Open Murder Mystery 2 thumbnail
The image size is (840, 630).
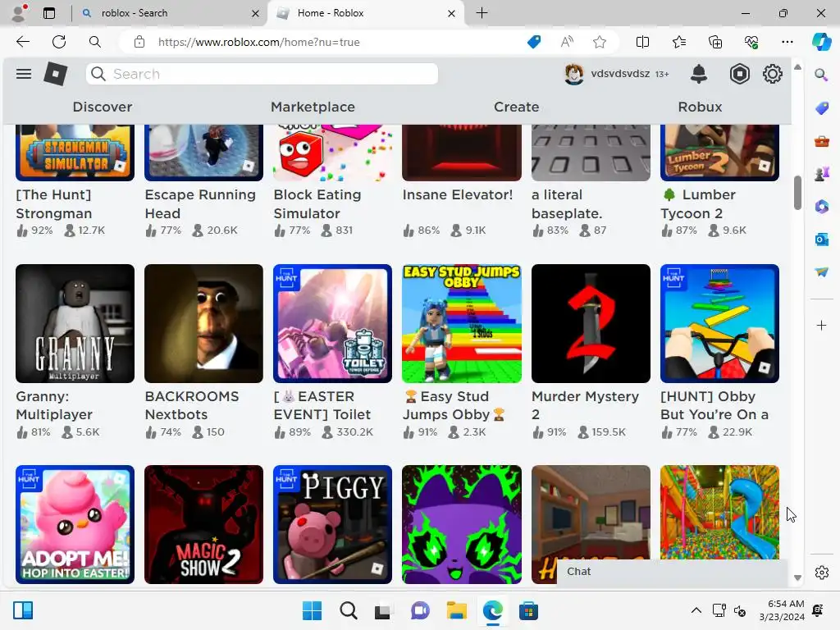(591, 323)
